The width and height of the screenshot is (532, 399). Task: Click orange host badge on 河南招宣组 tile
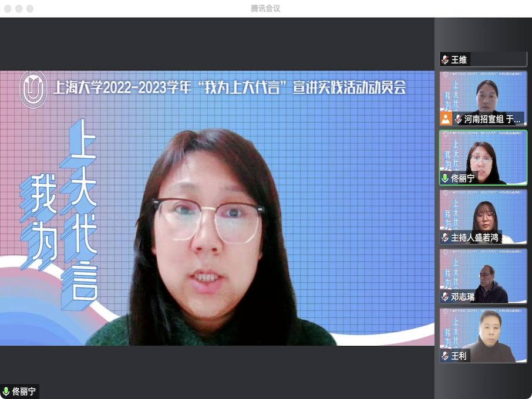click(x=446, y=119)
